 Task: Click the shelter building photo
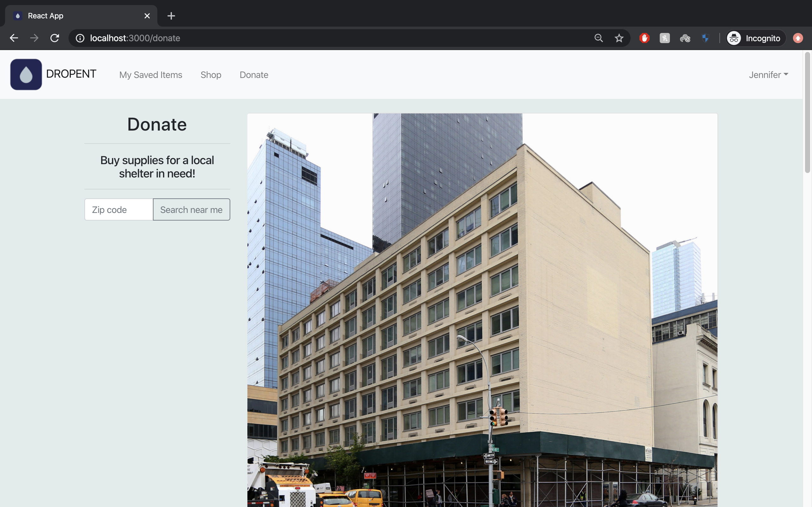click(482, 310)
